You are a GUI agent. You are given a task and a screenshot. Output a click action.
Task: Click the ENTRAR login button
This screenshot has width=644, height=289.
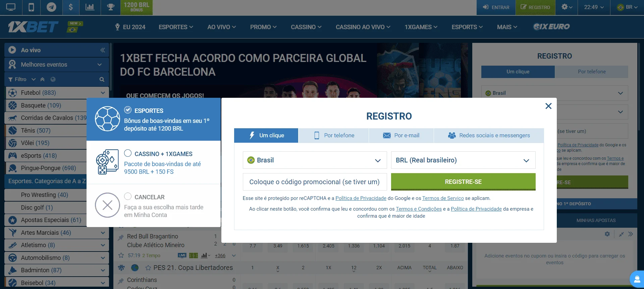click(496, 7)
